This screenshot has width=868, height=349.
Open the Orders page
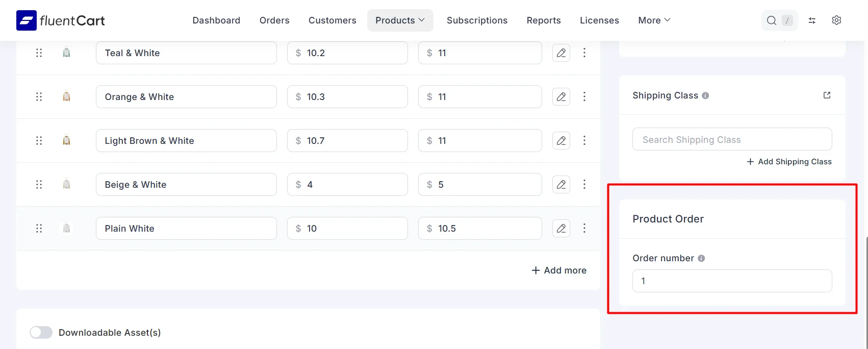pos(274,20)
